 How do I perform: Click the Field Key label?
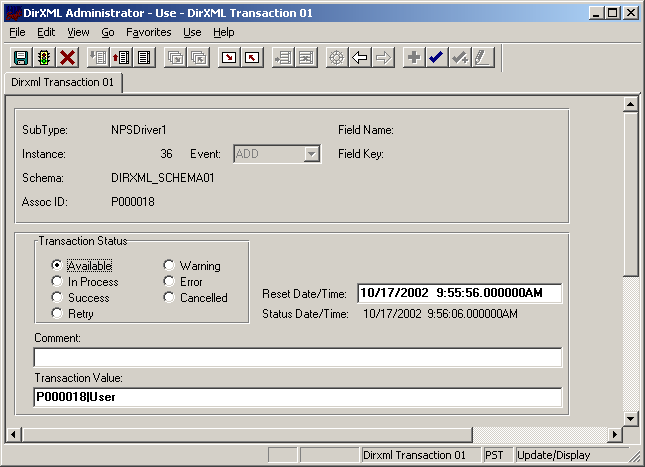click(361, 154)
